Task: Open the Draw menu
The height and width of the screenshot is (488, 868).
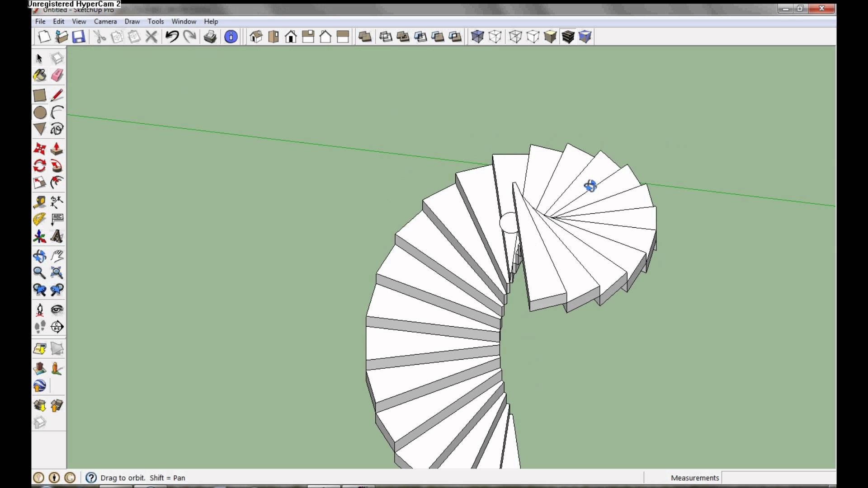Action: (132, 21)
